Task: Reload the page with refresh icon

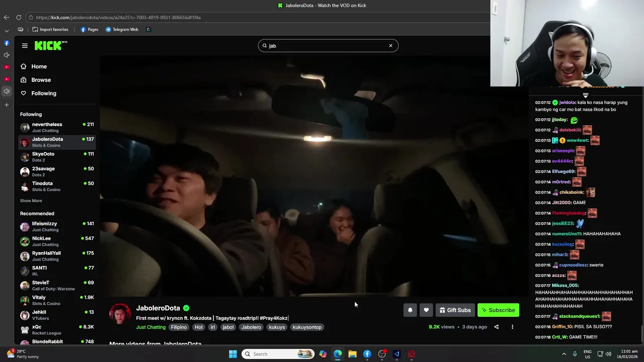Action: [x=19, y=17]
